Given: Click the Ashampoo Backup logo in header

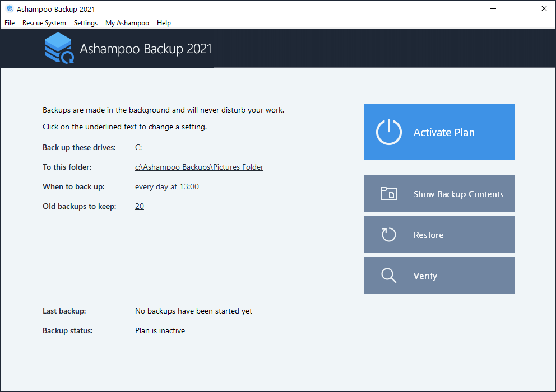Looking at the screenshot, I should [x=59, y=49].
